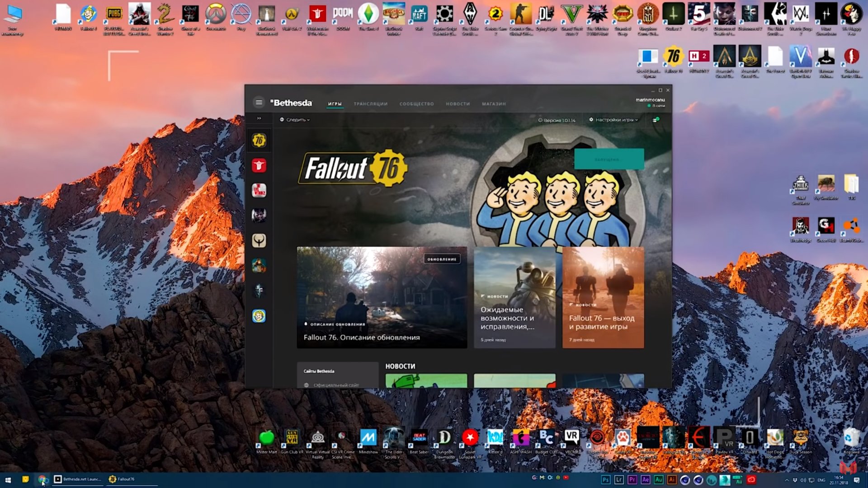The image size is (868, 488).
Task: Open Настройки игры dropdown
Action: coord(613,120)
